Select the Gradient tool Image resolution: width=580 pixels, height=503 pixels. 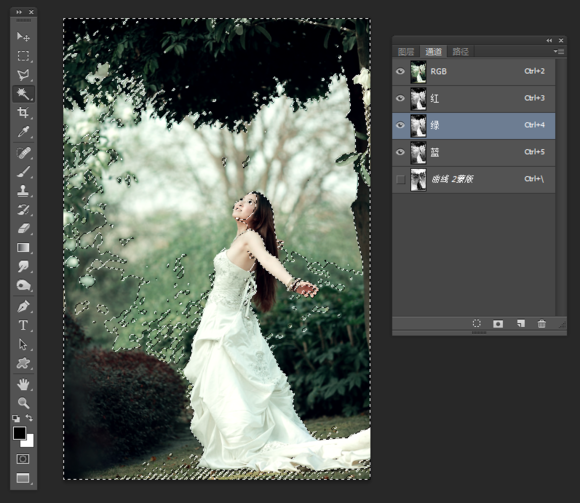[23, 247]
